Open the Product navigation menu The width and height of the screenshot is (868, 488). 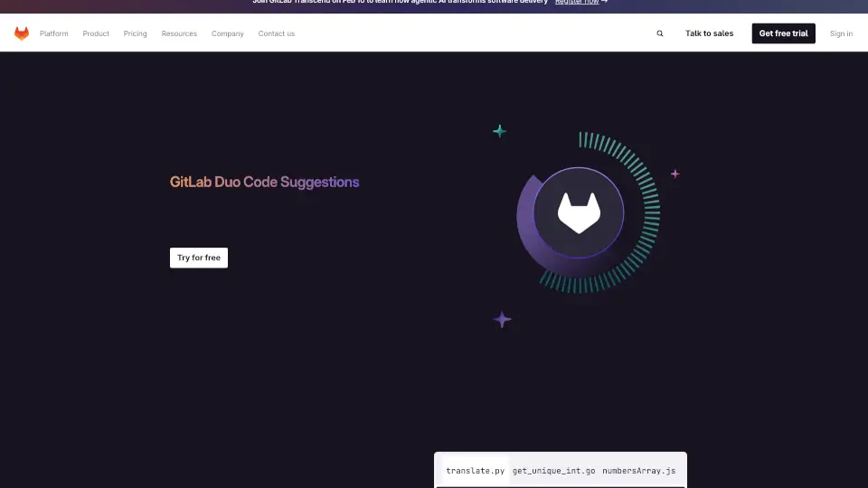point(96,33)
